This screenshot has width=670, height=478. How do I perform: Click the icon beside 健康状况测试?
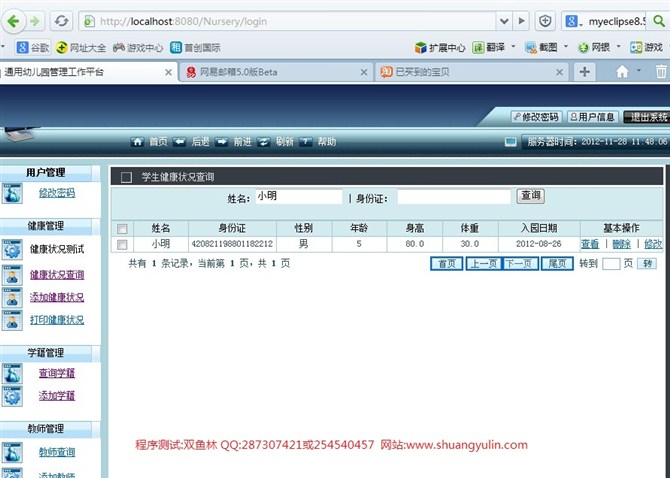pos(12,249)
